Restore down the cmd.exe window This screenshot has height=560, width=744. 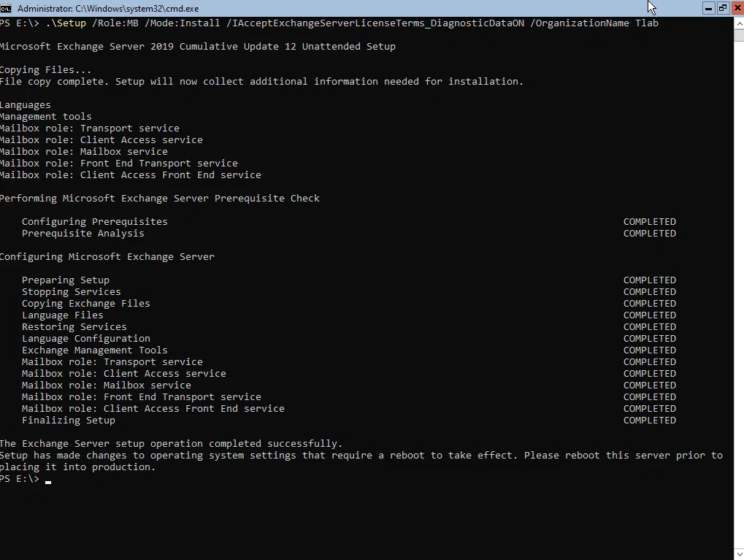[723, 8]
